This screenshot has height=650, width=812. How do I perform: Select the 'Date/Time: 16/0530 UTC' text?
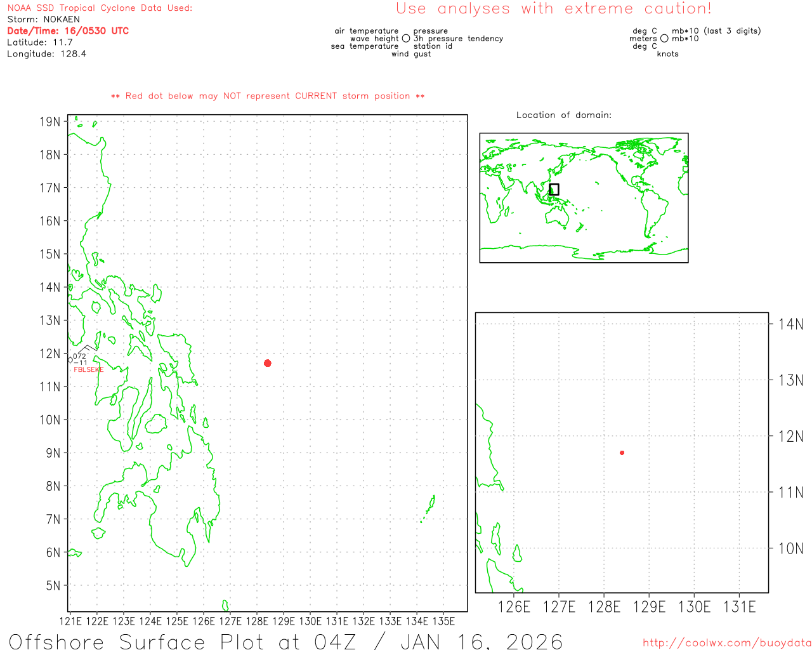68,31
